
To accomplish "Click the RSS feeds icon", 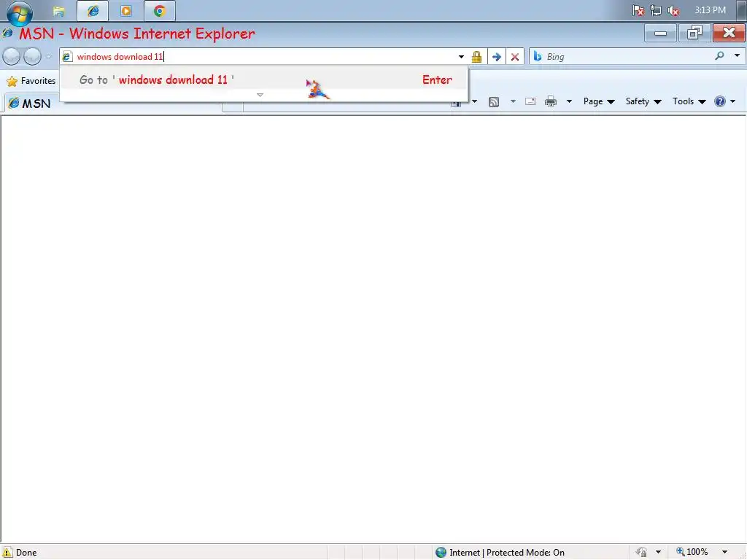I will (x=494, y=101).
